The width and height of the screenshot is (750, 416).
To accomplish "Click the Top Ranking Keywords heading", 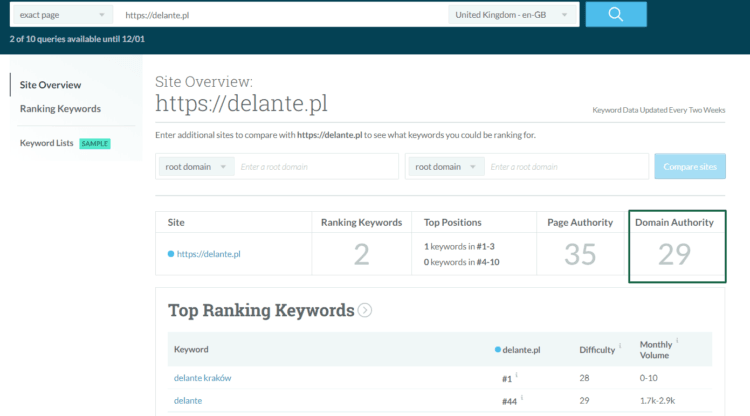I will [261, 310].
